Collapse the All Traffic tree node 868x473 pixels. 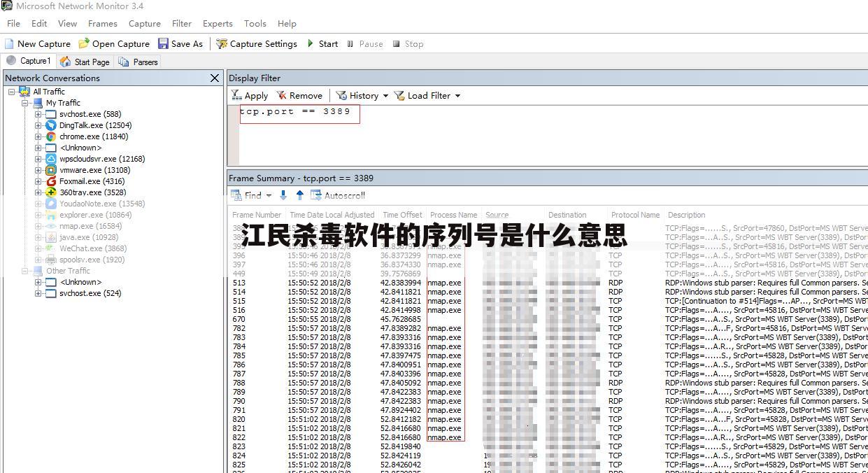[12, 92]
